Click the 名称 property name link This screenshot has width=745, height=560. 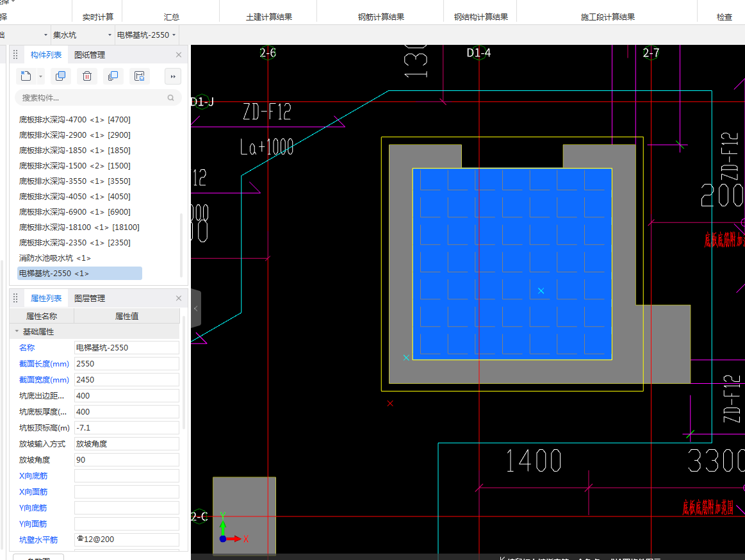pos(27,347)
